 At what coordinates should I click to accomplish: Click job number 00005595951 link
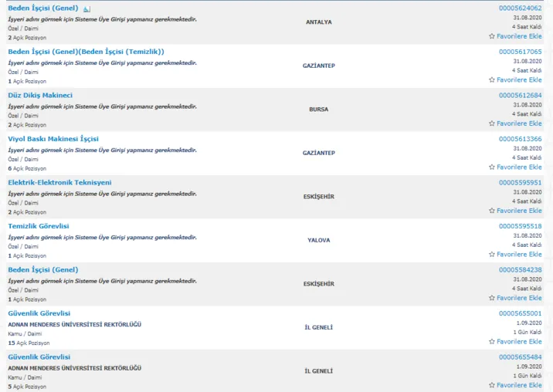point(520,182)
